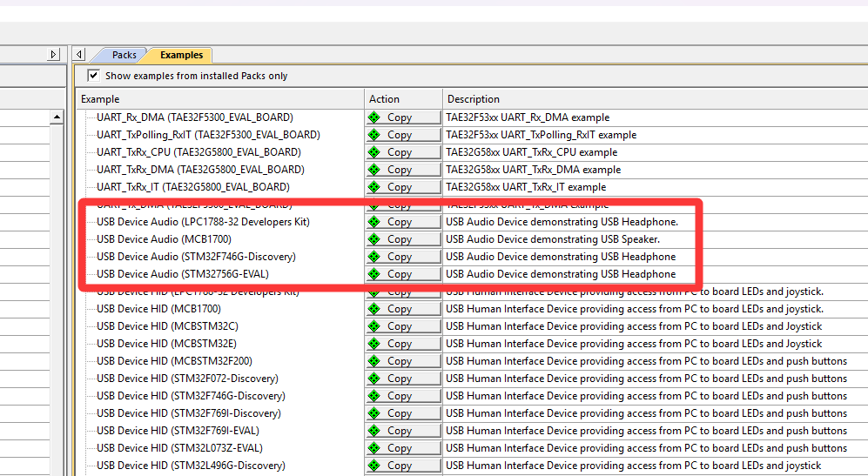The height and width of the screenshot is (476, 868).
Task: Copy USB Device Audio LPC1788-32 example
Action: pyautogui.click(x=404, y=222)
